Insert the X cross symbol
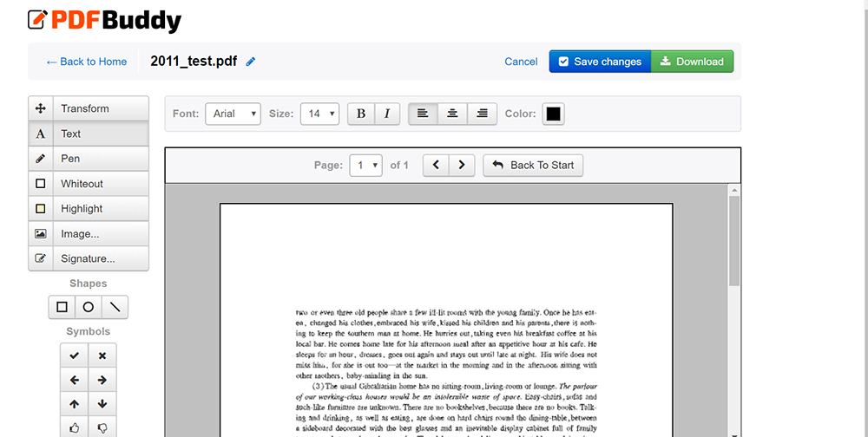This screenshot has height=437, width=868. [x=102, y=355]
